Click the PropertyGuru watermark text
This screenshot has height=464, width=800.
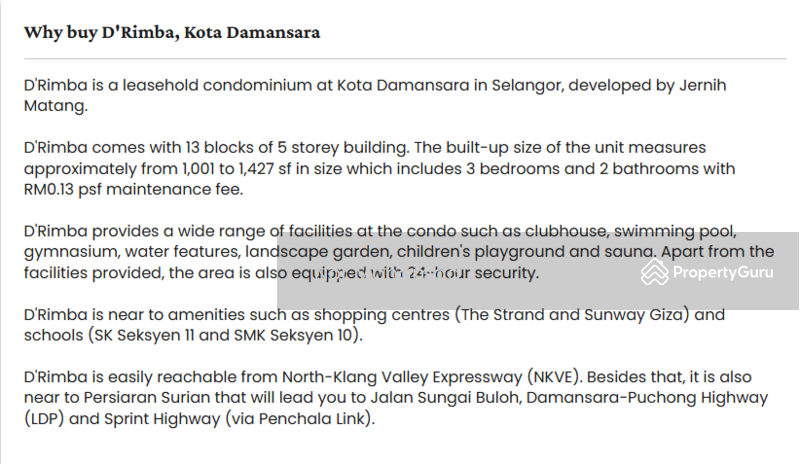coord(722,272)
